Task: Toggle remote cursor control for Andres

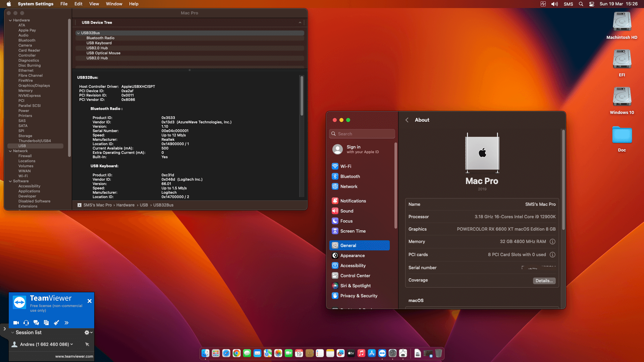Action: point(87,344)
